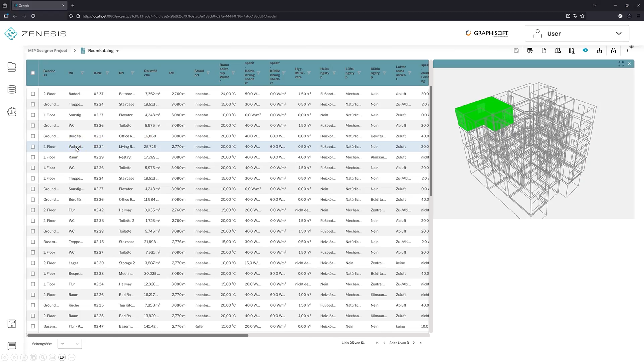Go to MEP Designer Project breadcrumb
644x362 pixels.
(x=47, y=51)
